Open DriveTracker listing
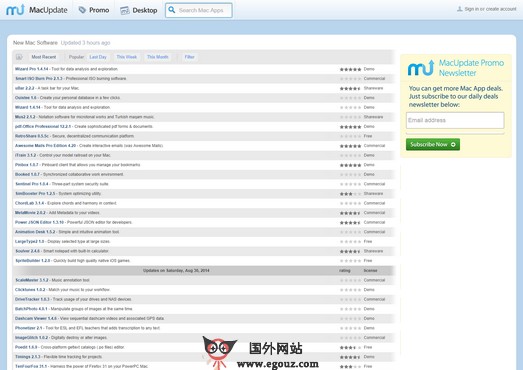 (x=32, y=299)
